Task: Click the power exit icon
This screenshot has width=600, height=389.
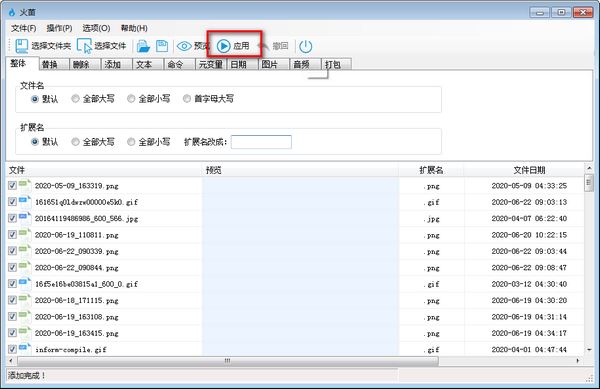Action: click(x=305, y=46)
